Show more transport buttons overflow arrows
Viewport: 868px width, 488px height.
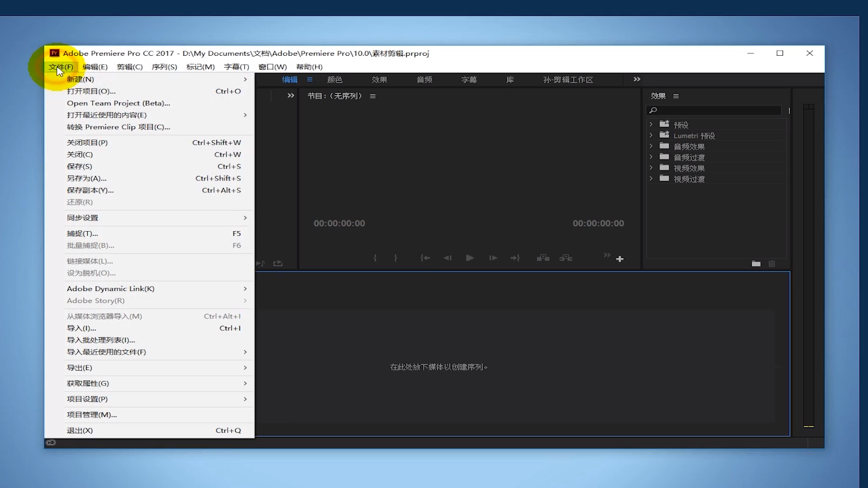pos(607,255)
